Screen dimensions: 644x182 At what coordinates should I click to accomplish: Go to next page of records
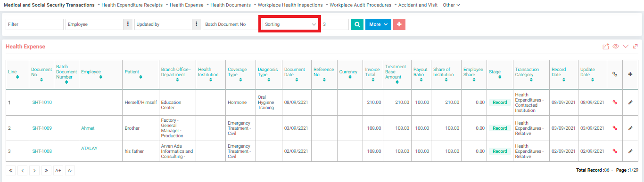tap(34, 171)
